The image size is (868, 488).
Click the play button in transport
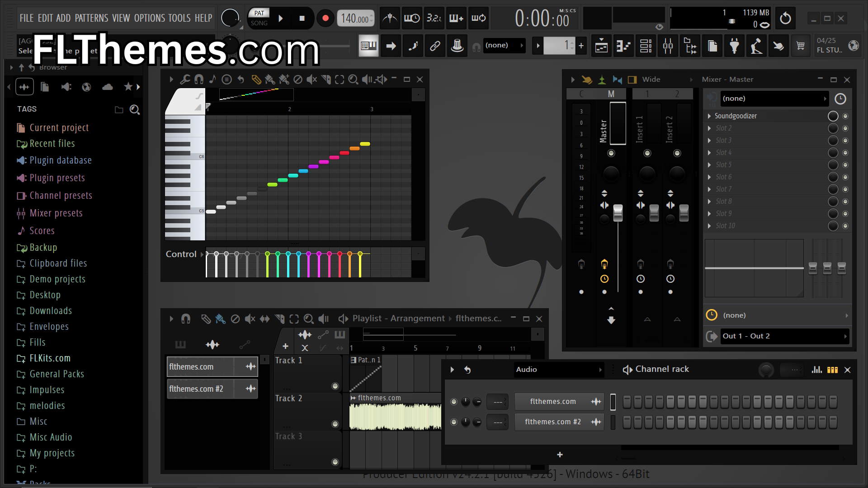[x=280, y=19]
